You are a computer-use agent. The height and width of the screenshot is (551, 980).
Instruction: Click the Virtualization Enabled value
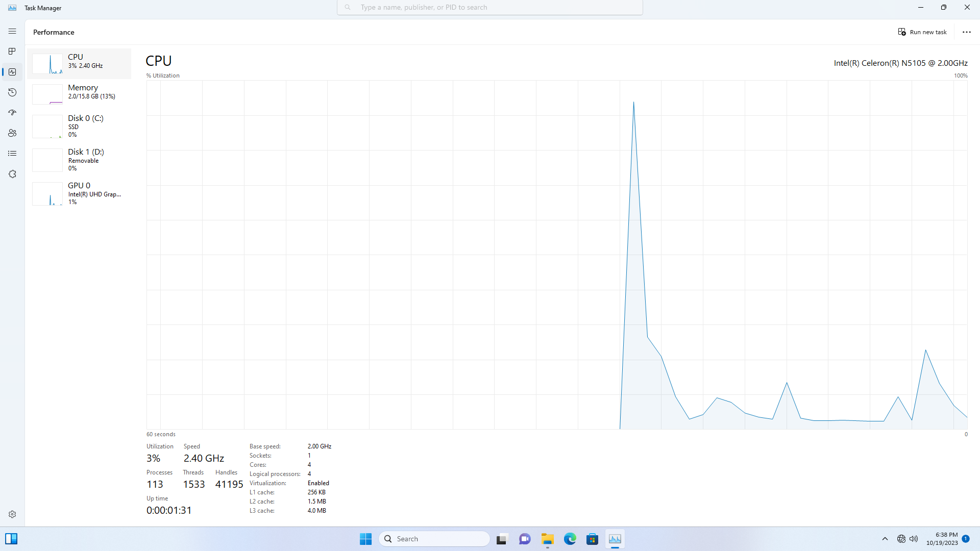pos(318,483)
